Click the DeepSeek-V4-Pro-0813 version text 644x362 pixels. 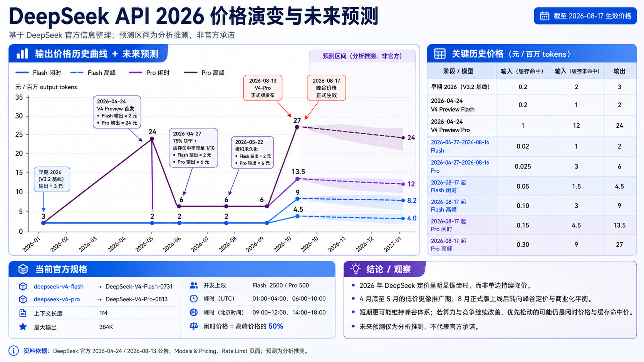137,299
